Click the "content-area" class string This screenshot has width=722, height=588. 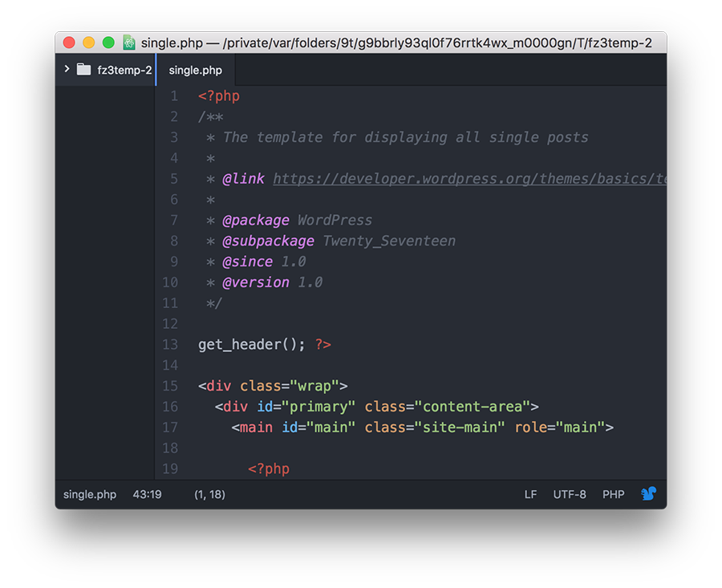point(473,407)
